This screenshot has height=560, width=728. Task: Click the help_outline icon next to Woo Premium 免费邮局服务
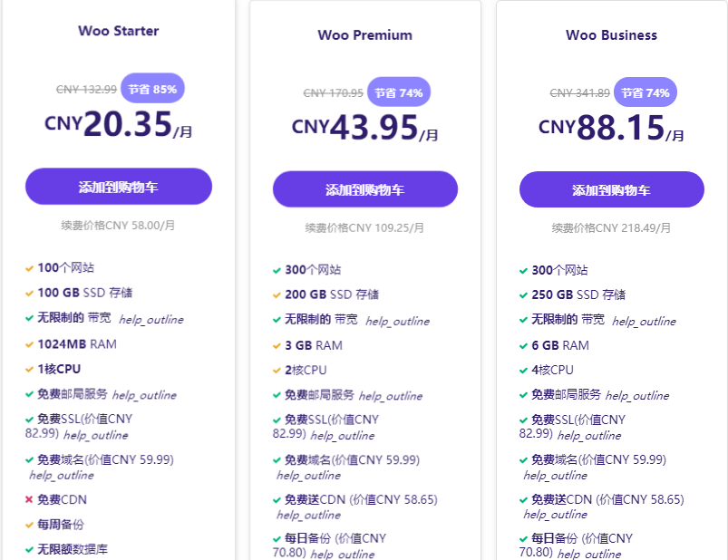(391, 396)
